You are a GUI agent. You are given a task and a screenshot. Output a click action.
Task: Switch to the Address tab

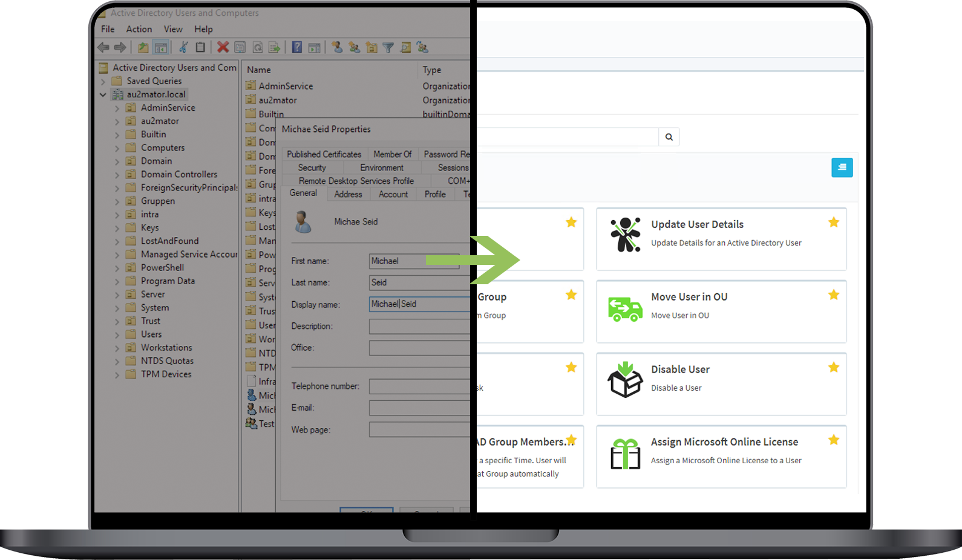pos(348,194)
